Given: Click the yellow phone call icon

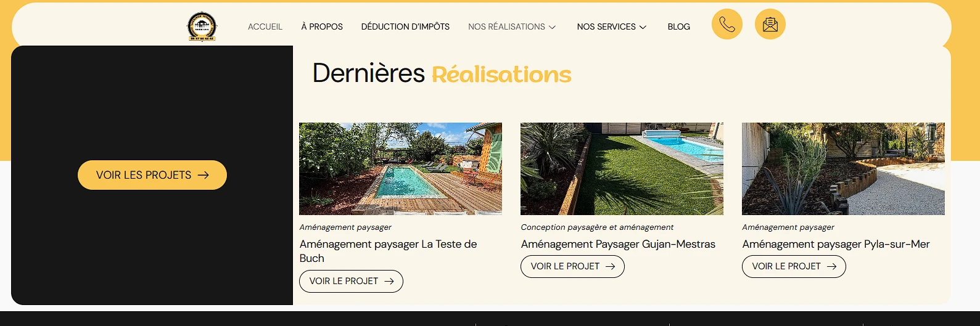Looking at the screenshot, I should [727, 25].
